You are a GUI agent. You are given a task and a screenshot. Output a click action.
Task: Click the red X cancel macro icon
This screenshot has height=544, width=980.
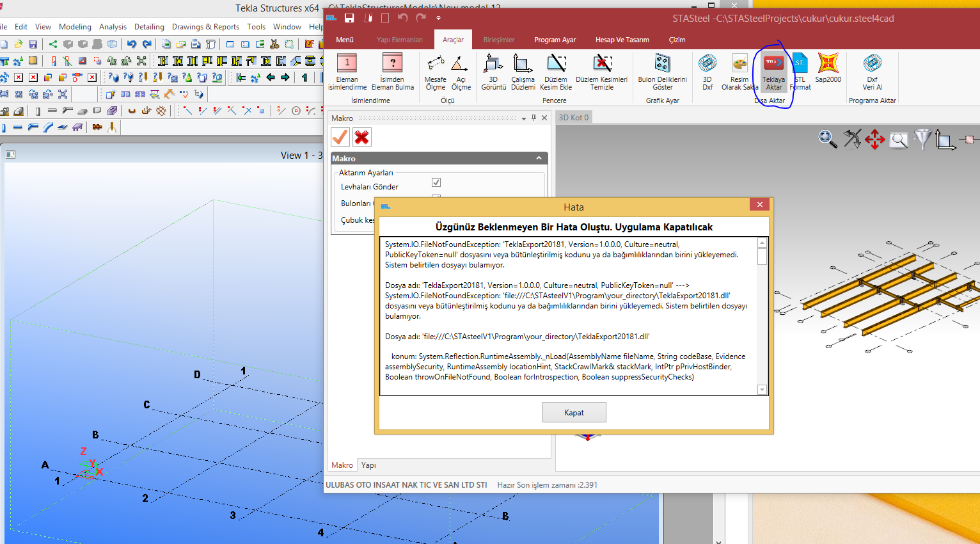pos(361,137)
